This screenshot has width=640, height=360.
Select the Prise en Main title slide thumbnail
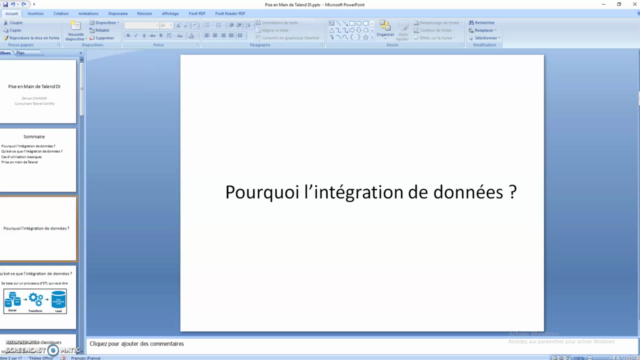click(x=38, y=91)
